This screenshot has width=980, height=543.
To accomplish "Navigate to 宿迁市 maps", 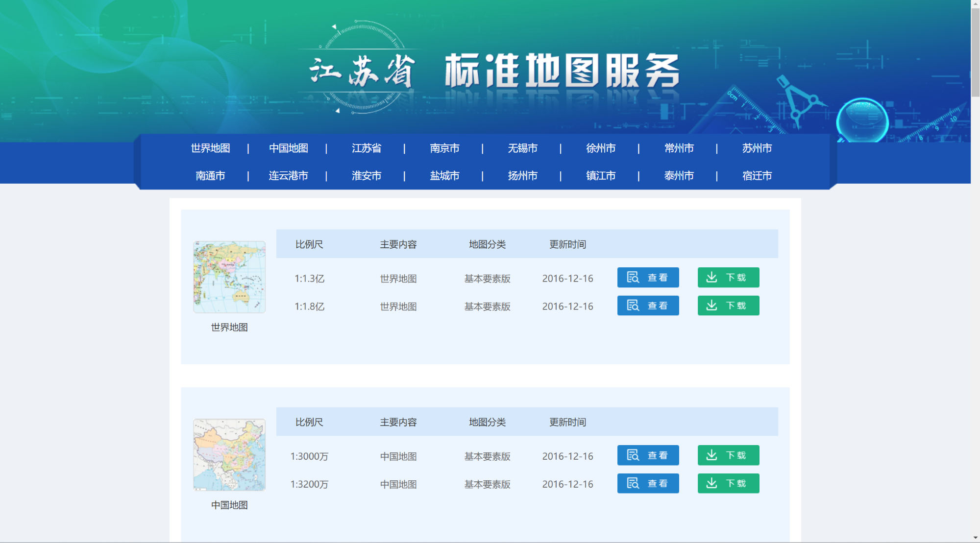I will coord(757,175).
